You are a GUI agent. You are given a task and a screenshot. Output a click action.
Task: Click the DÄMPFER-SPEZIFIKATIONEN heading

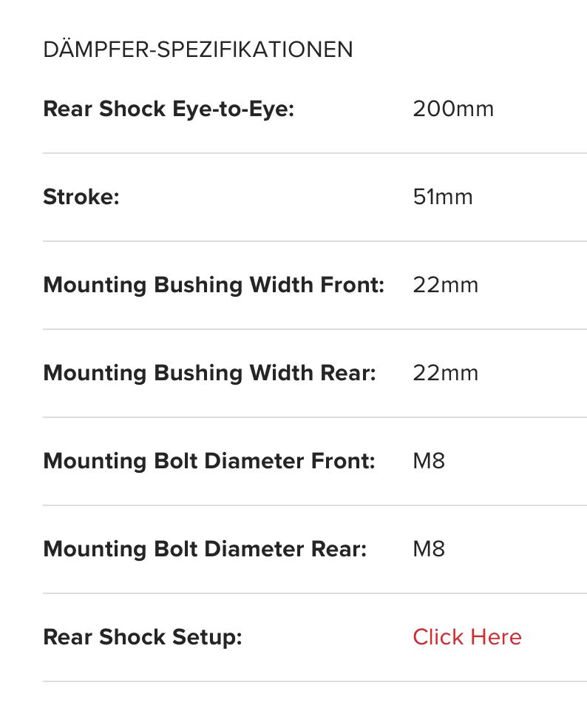pyautogui.click(x=198, y=50)
